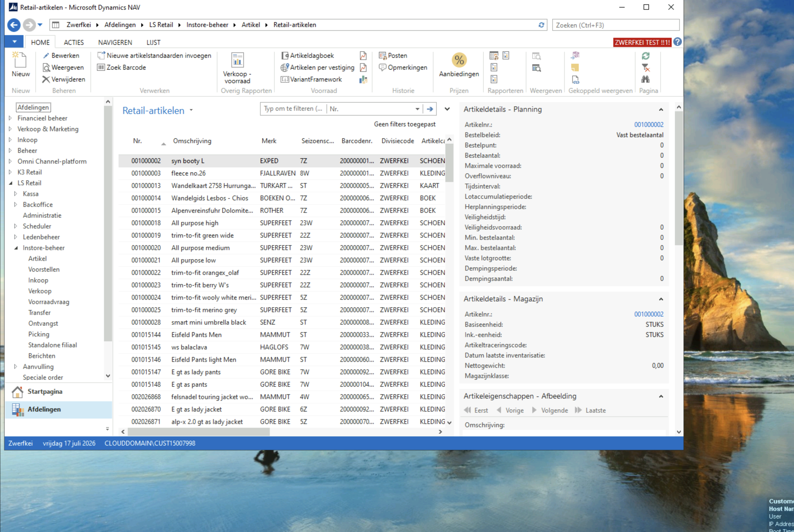This screenshot has height=532, width=794.
Task: Apply the filter with the blue arrow button
Action: (x=430, y=109)
